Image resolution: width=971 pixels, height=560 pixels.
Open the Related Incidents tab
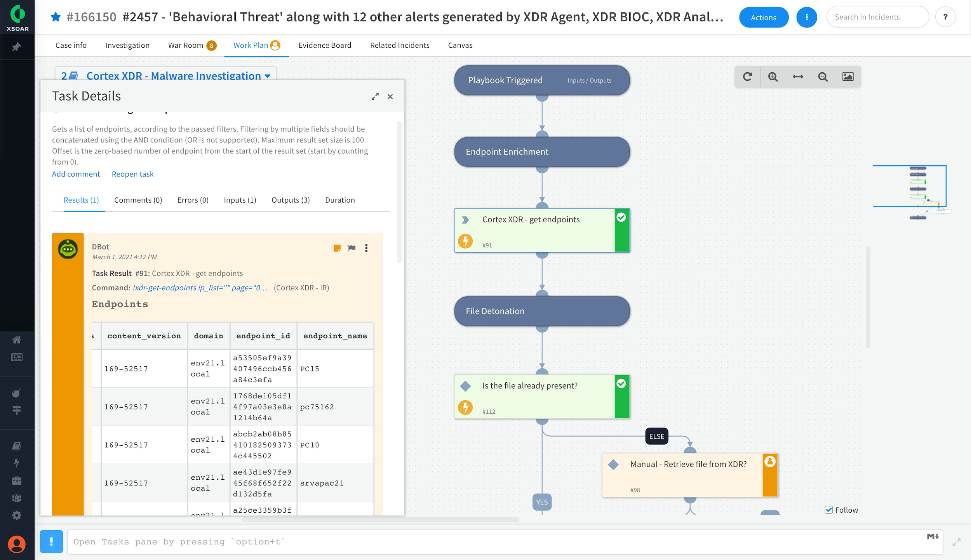(400, 45)
